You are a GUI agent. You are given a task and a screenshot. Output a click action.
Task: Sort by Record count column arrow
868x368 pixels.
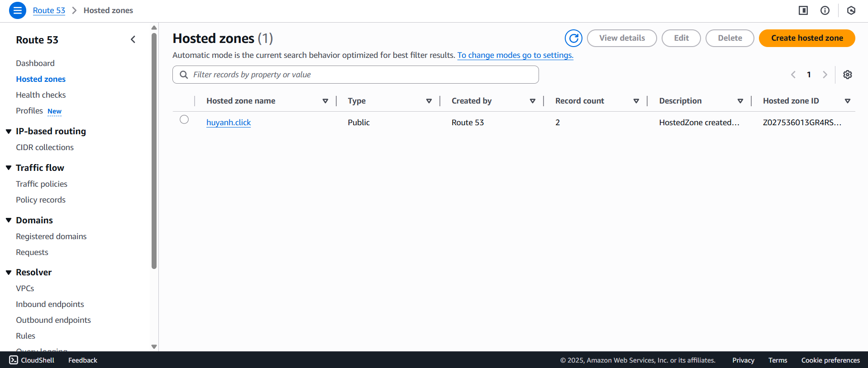636,101
